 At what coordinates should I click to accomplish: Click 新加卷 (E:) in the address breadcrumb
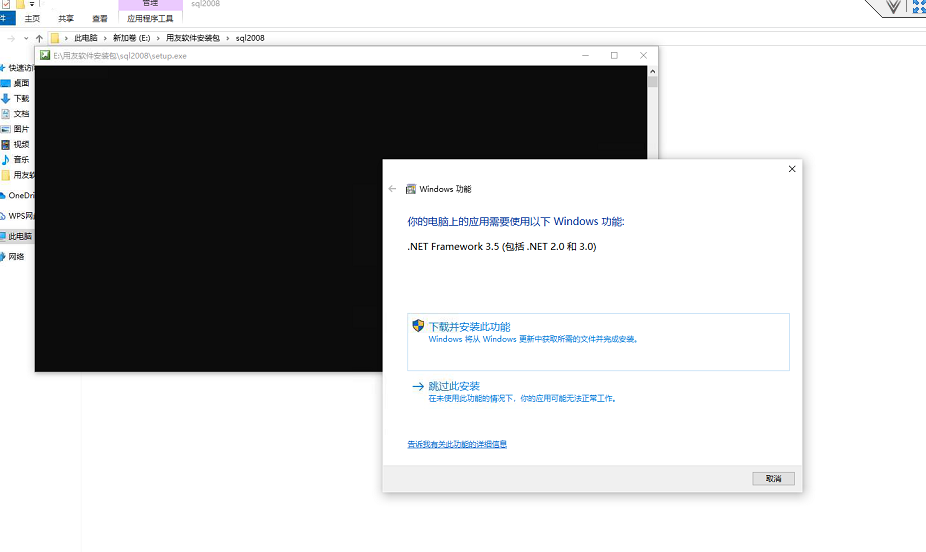tap(132, 38)
